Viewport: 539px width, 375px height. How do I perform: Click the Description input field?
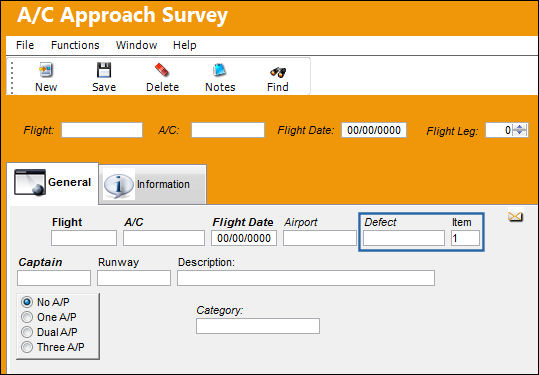point(306,278)
